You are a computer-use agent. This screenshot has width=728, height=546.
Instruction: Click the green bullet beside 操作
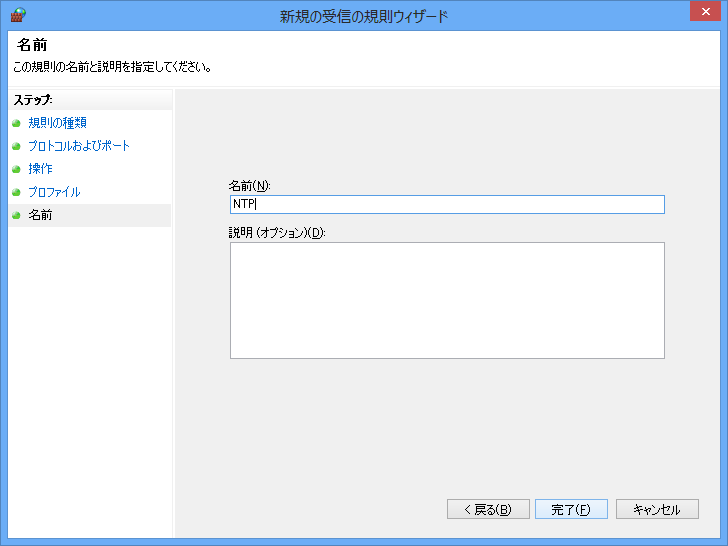point(16,169)
